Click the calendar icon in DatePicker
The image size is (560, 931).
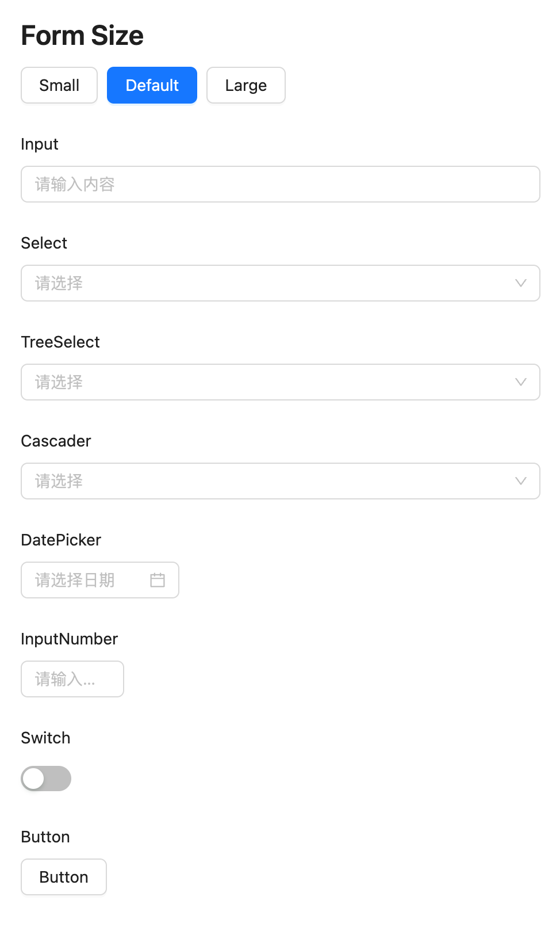[158, 580]
